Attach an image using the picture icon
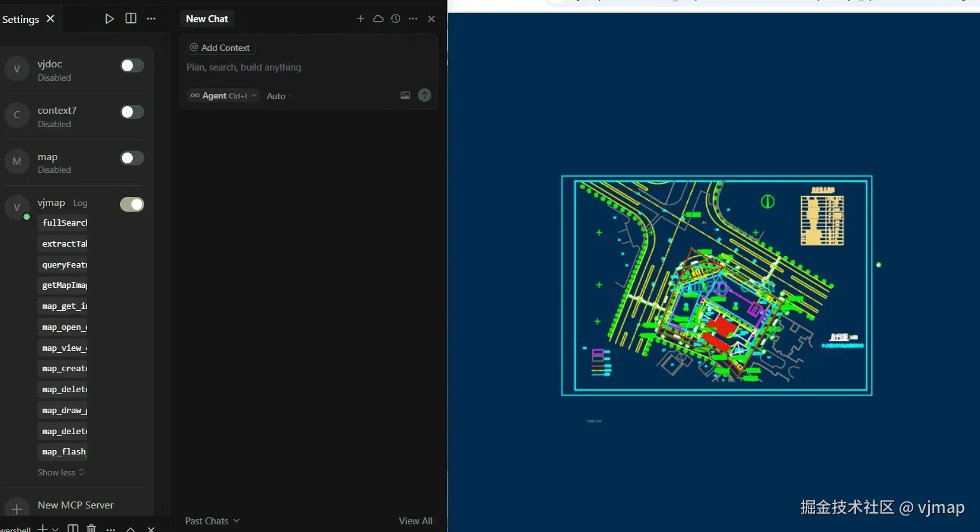The image size is (980, 532). pyautogui.click(x=405, y=95)
